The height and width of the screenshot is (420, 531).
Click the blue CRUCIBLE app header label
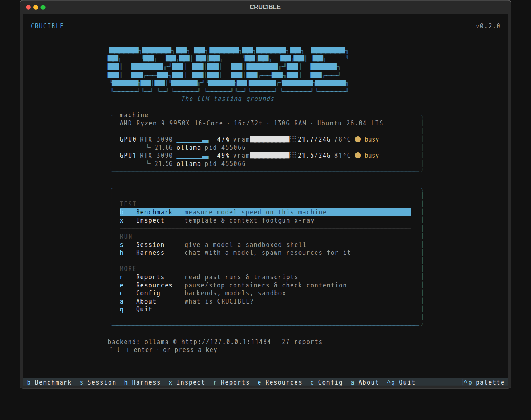(x=47, y=26)
